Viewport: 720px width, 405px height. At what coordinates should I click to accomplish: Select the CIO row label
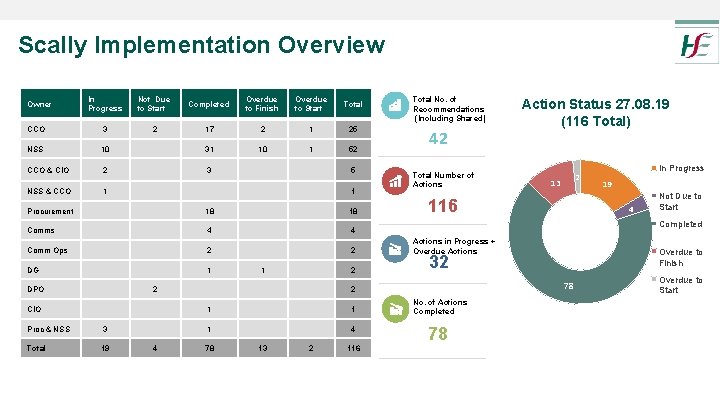34,309
